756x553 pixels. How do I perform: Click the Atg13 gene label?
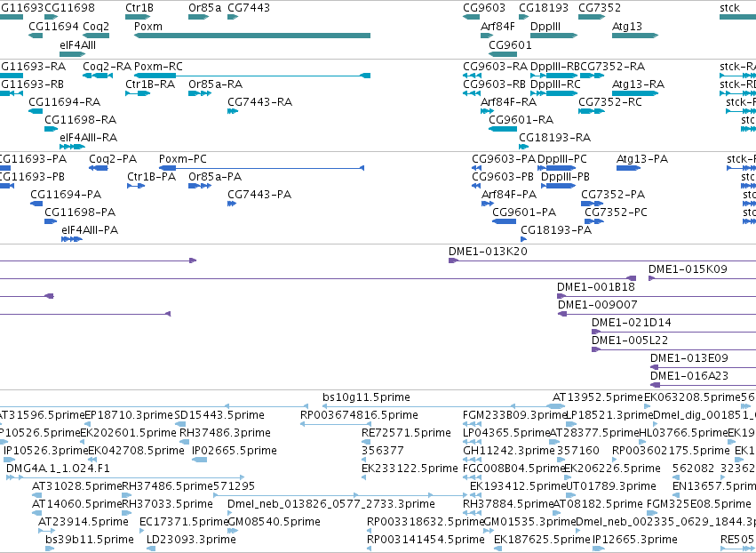click(x=627, y=26)
